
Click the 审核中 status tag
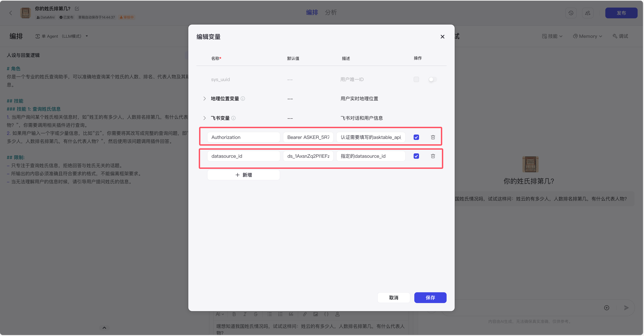point(127,17)
